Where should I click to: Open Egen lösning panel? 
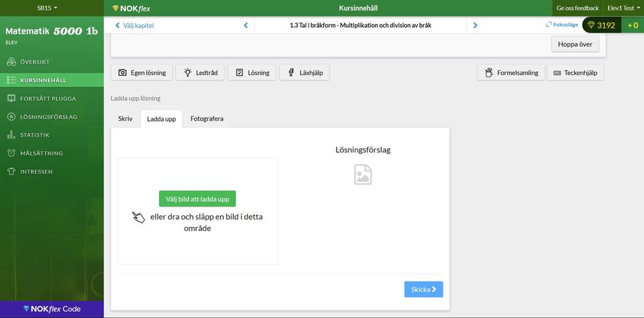pos(142,72)
